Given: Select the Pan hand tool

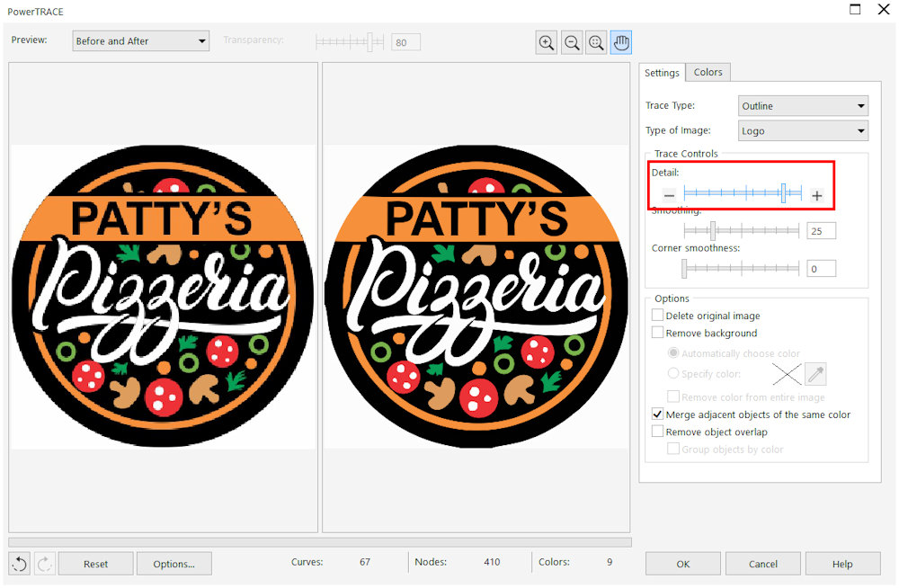Looking at the screenshot, I should [x=620, y=41].
